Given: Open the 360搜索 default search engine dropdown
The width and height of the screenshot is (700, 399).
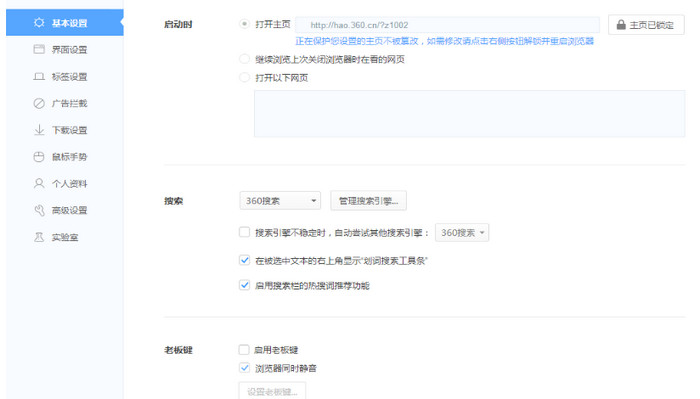Looking at the screenshot, I should 280,201.
